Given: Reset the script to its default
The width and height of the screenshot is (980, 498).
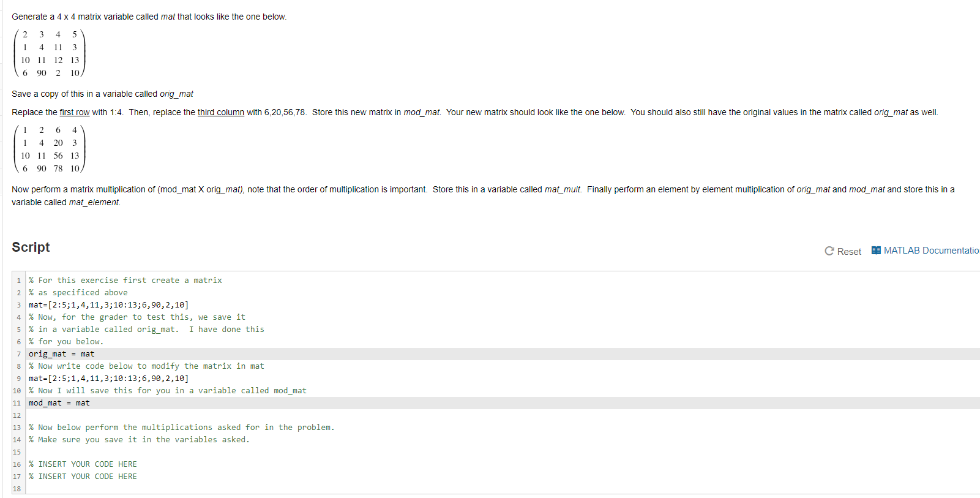Looking at the screenshot, I should pos(843,251).
